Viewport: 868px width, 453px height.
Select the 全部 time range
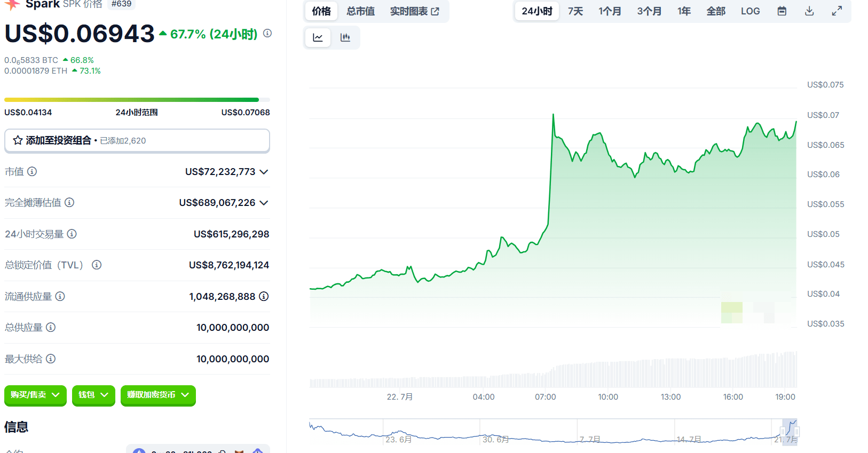[716, 11]
